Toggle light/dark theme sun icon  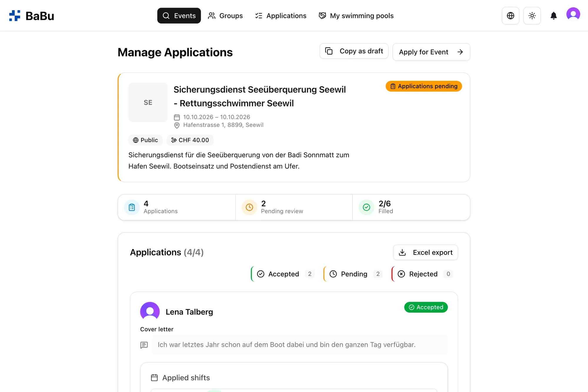pos(532,16)
